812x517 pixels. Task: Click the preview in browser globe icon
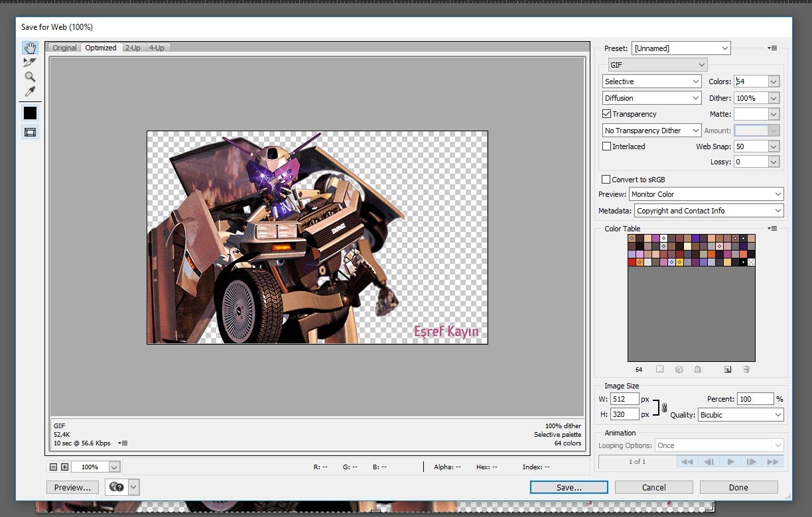116,487
